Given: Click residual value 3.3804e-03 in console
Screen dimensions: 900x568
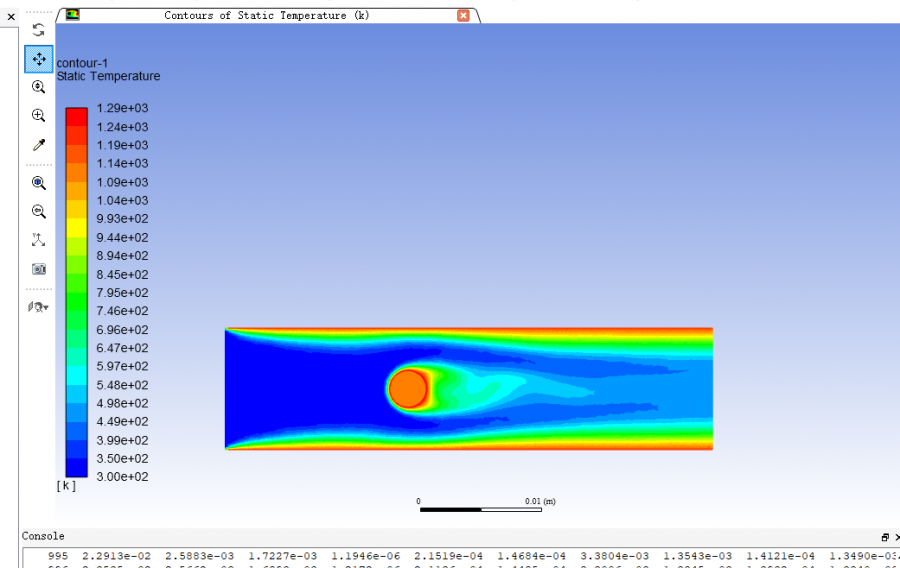Looking at the screenshot, I should point(615,556).
